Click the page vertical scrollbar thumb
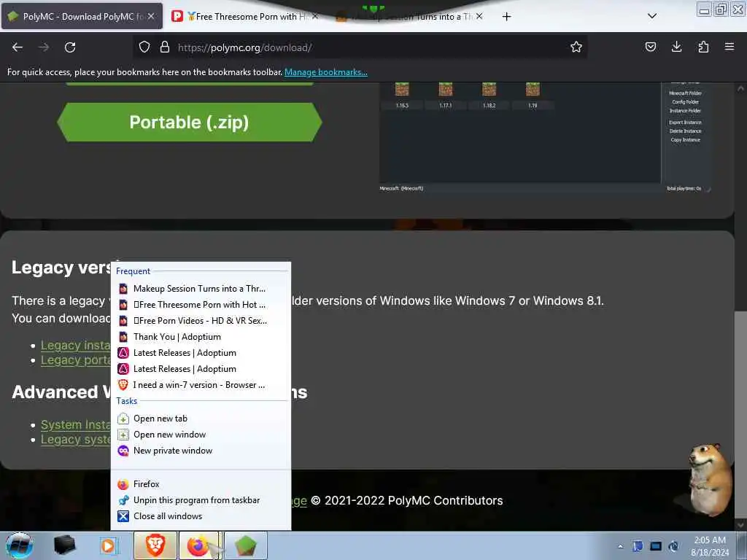This screenshot has width=747, height=560. [x=740, y=414]
